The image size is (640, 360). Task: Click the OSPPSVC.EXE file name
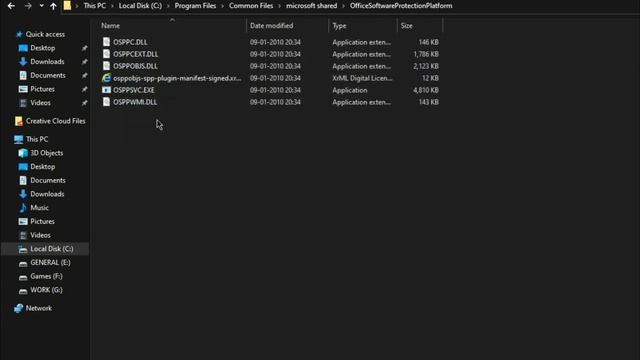(134, 90)
